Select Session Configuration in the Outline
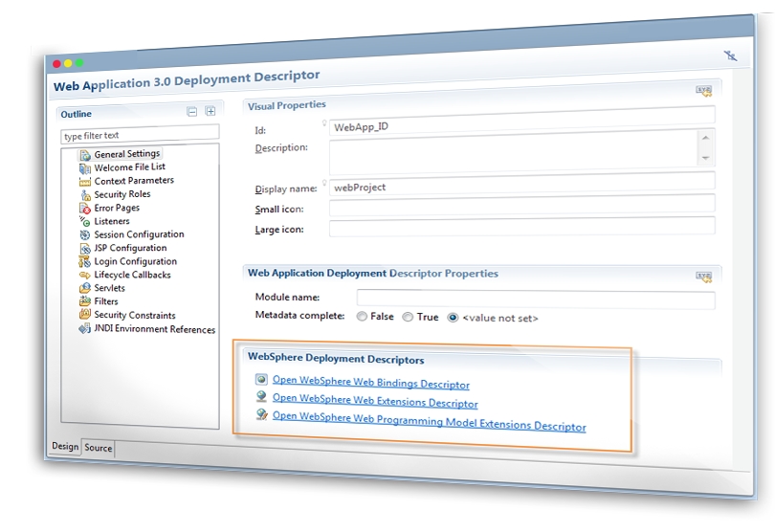This screenshot has width=775, height=532. [x=139, y=234]
